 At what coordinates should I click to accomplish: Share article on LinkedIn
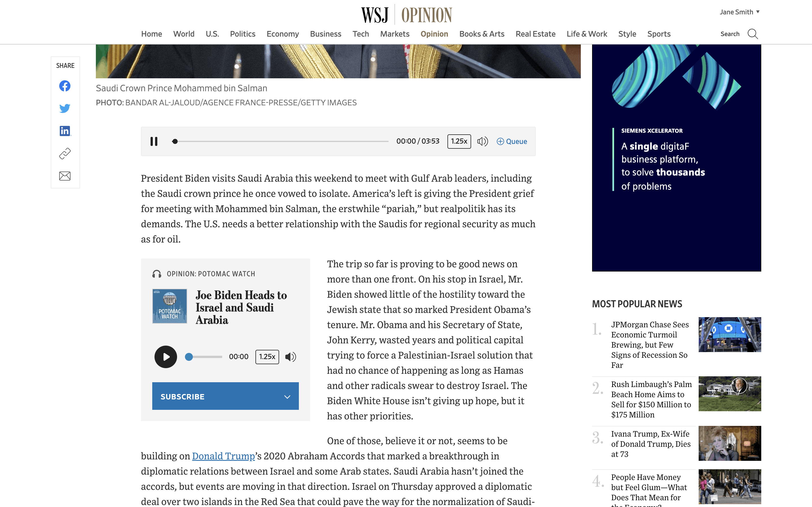click(x=65, y=131)
